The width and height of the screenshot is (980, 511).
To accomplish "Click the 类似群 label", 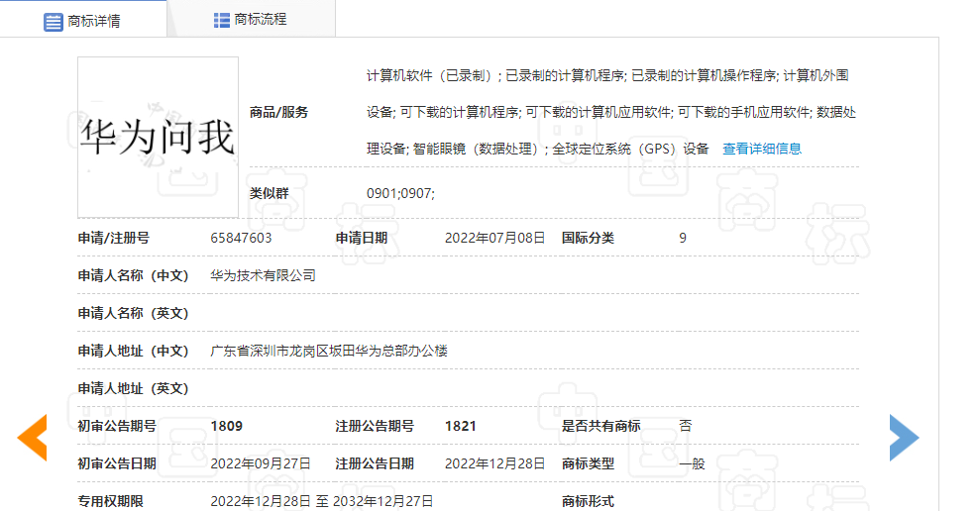I will coord(270,194).
